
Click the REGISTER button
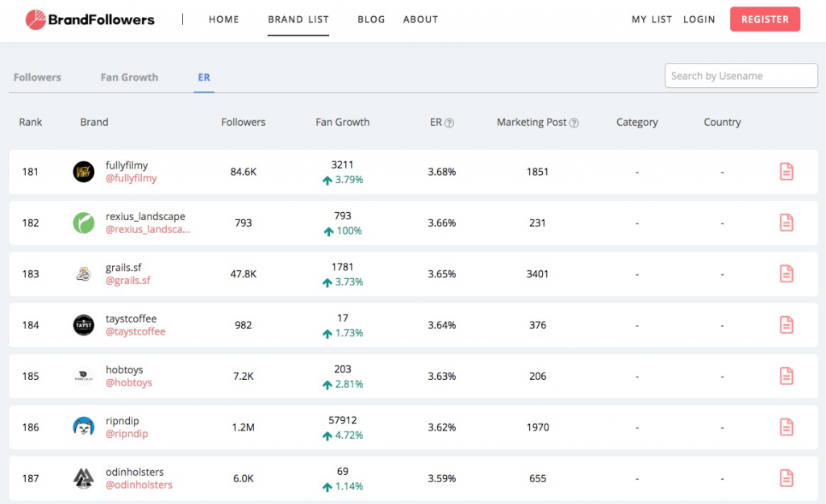pos(765,19)
